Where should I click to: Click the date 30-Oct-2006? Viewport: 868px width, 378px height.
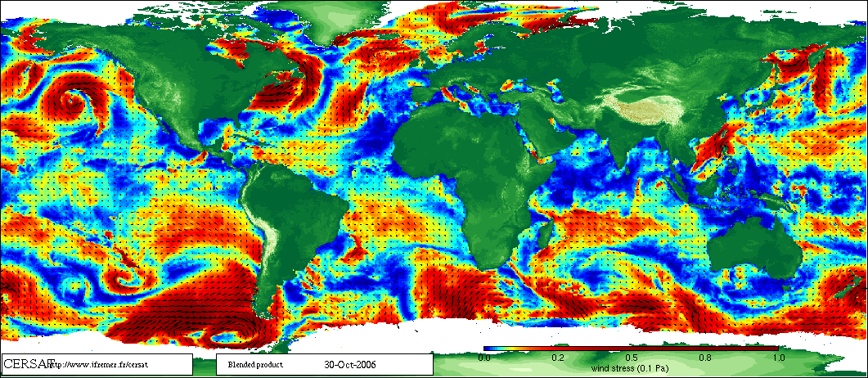click(x=352, y=365)
